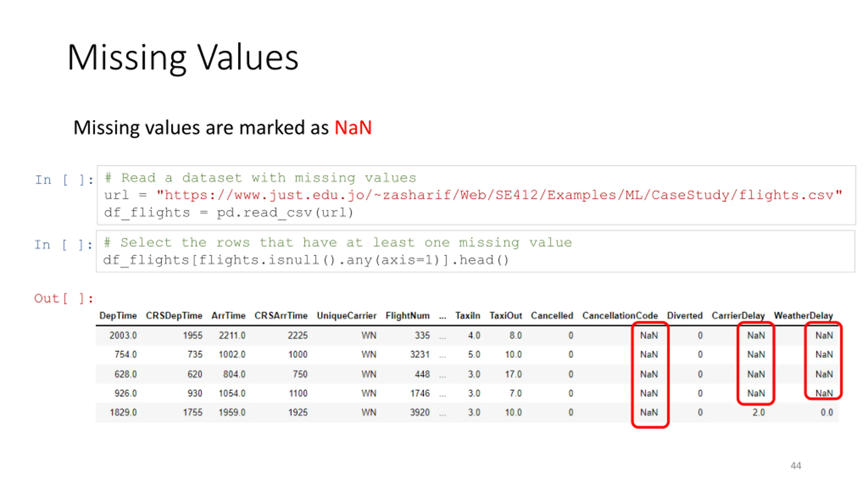
Task: Click the CRSArrTime value 2225
Action: point(298,335)
